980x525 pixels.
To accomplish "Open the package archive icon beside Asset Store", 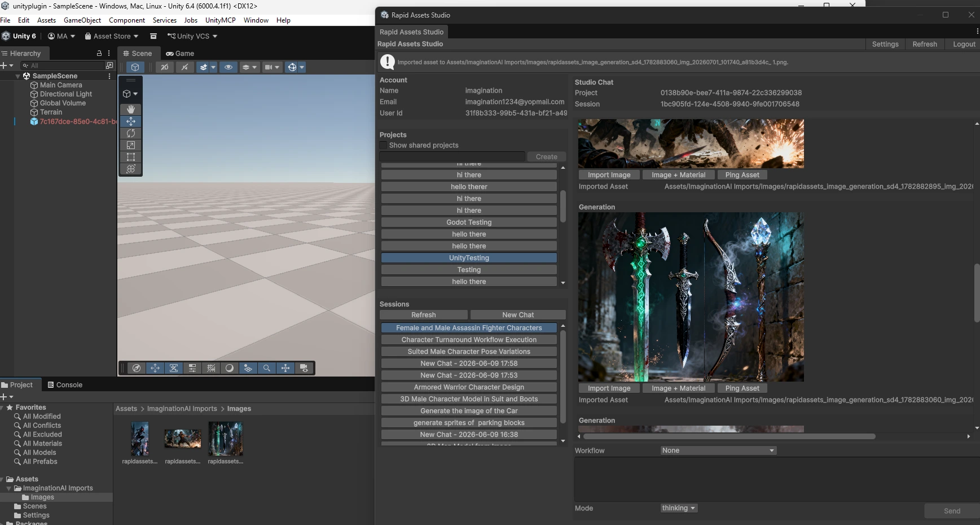I will (153, 36).
